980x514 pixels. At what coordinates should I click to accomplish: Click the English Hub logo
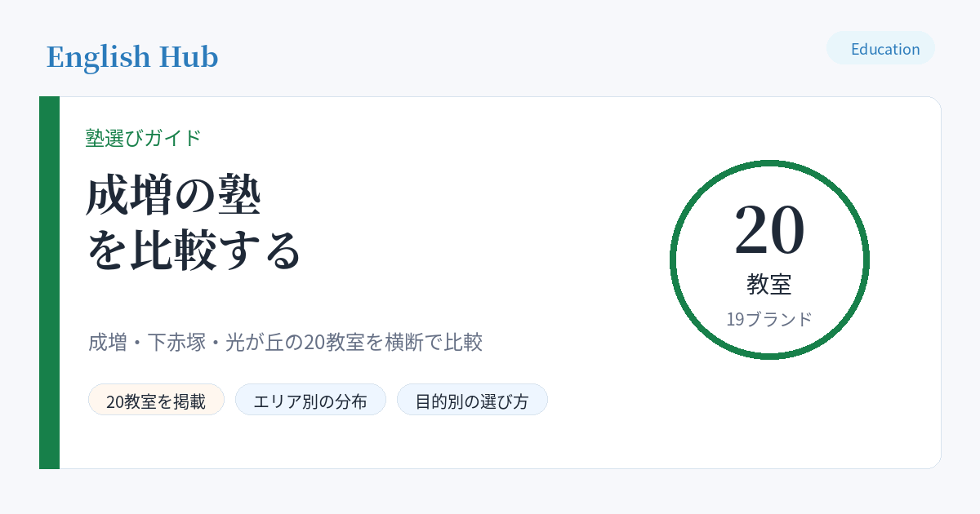132,57
